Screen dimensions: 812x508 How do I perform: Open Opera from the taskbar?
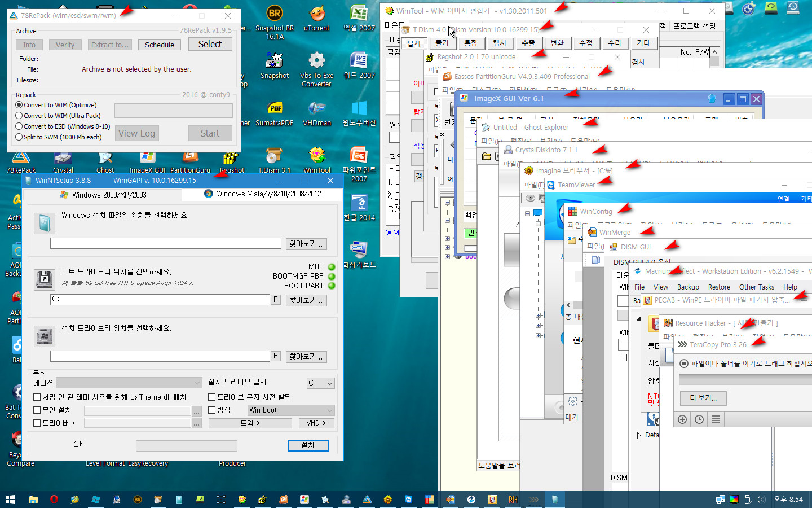tap(54, 500)
